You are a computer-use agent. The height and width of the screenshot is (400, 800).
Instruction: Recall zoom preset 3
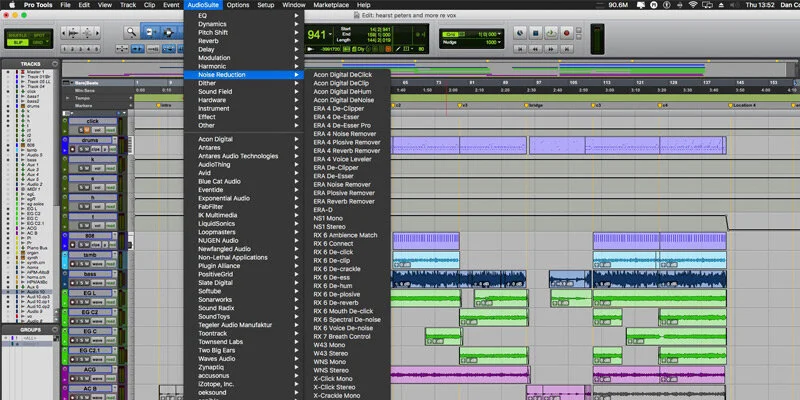tap(81, 49)
